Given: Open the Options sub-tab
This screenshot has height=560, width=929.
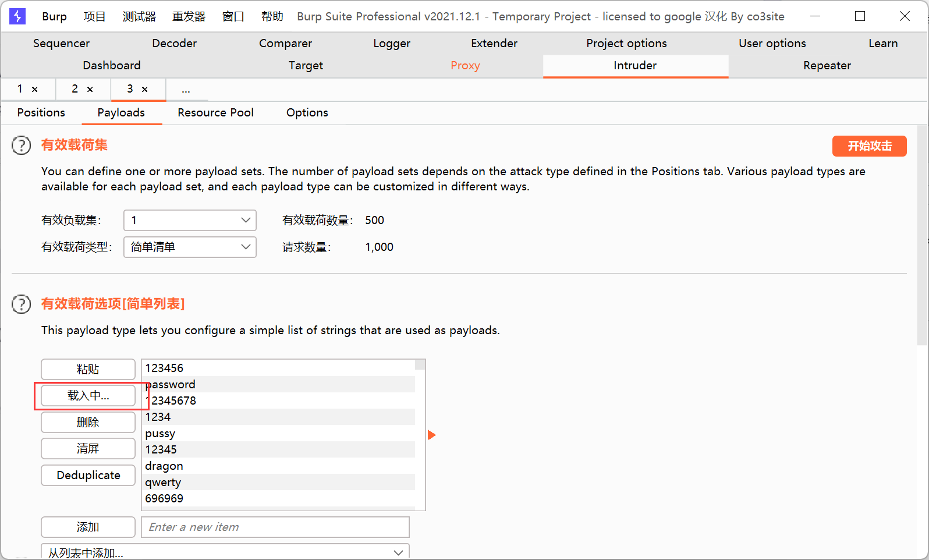Looking at the screenshot, I should point(307,112).
